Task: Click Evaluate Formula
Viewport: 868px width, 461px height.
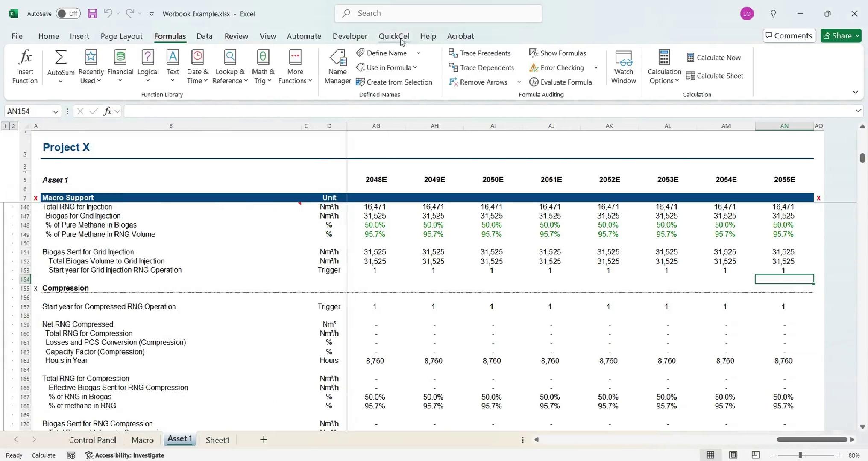Action: pos(561,82)
